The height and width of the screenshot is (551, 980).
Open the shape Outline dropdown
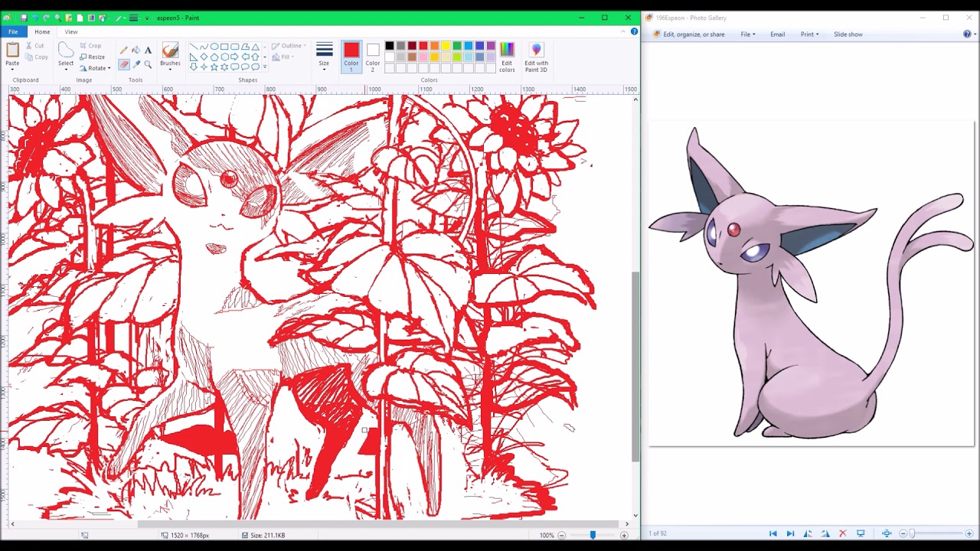click(289, 46)
